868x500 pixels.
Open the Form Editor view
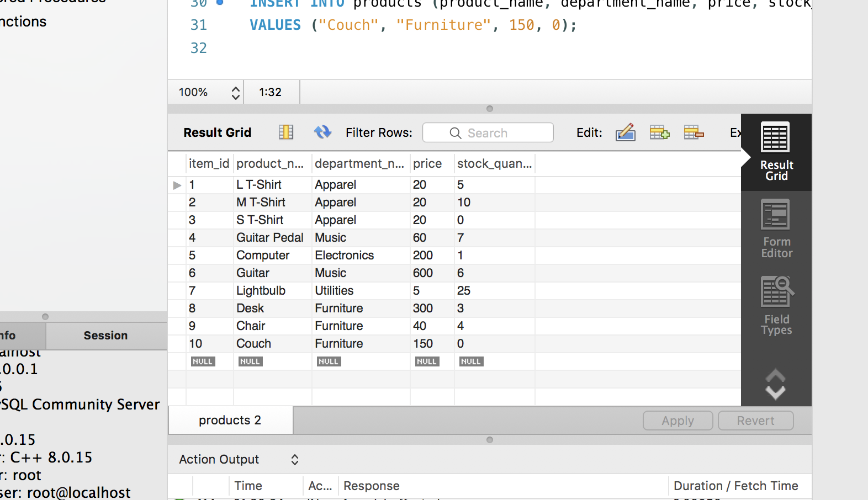[x=776, y=229]
